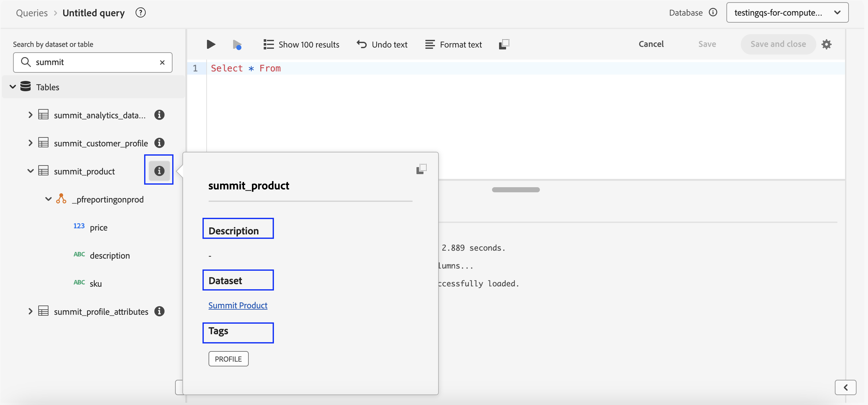Image resolution: width=868 pixels, height=405 pixels.
Task: Maximize the summit_product info popup
Action: click(x=422, y=169)
